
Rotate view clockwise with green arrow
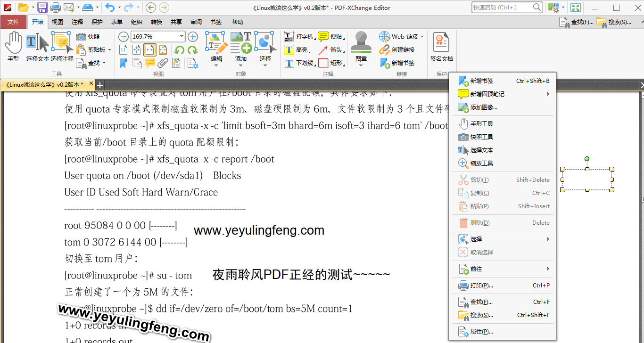192,49
